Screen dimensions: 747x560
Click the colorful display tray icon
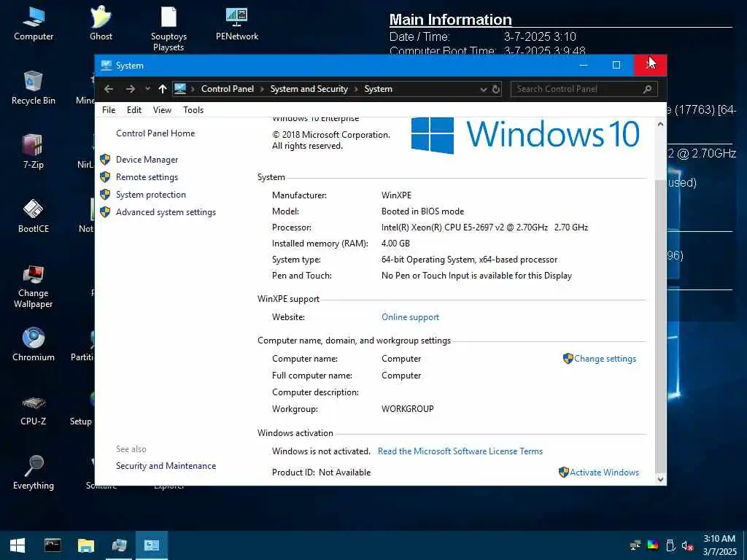coord(653,545)
